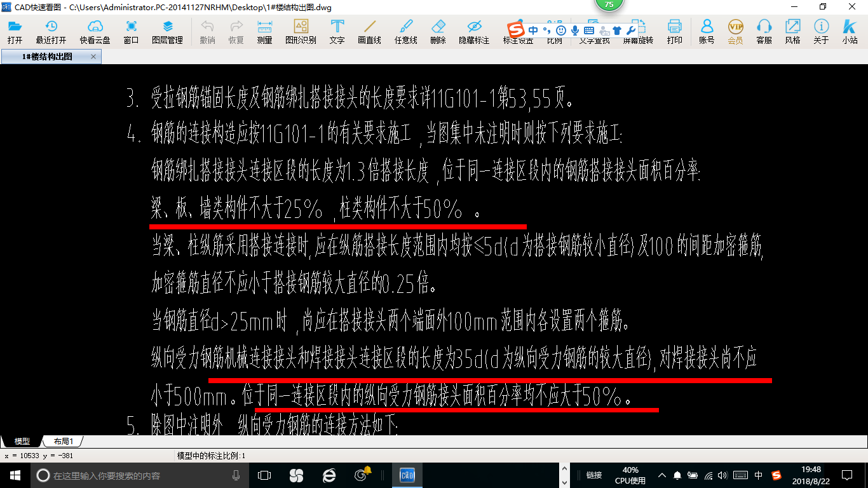Open the swirl browser with bell badge

(x=362, y=475)
